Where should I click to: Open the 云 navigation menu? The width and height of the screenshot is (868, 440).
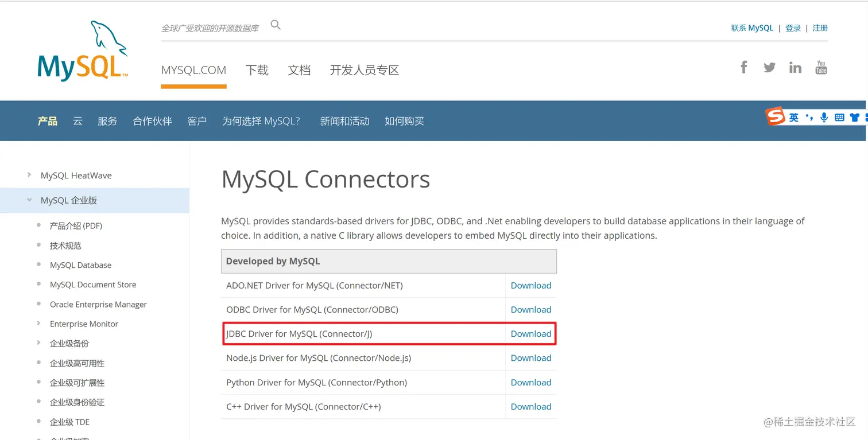(x=77, y=121)
